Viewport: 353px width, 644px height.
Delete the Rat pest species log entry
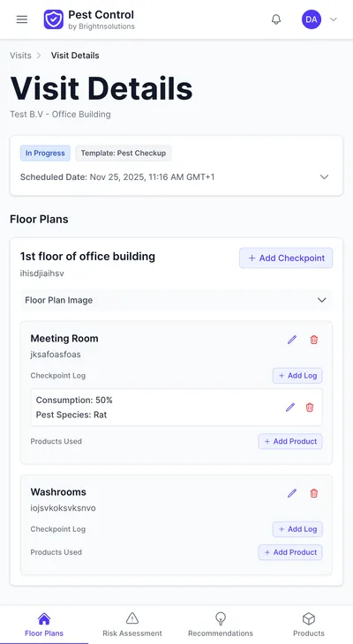310,408
